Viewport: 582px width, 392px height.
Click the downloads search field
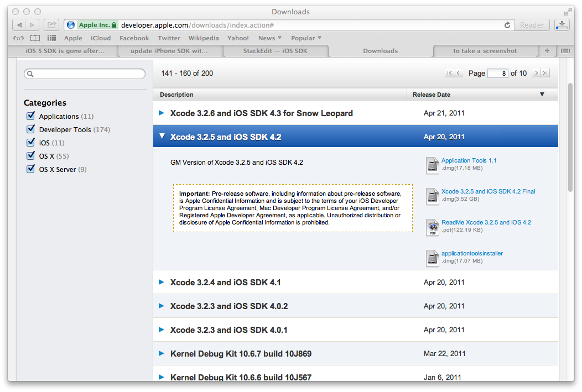tap(85, 74)
